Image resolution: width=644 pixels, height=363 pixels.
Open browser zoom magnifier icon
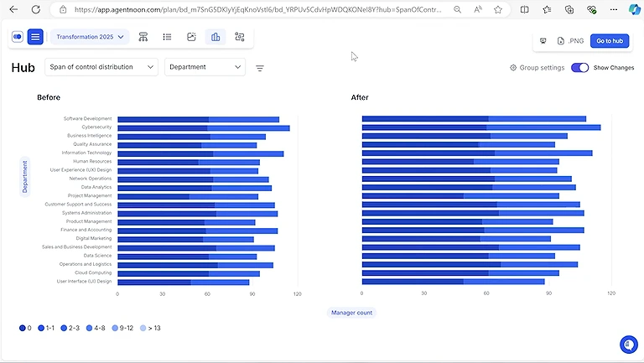point(457,9)
